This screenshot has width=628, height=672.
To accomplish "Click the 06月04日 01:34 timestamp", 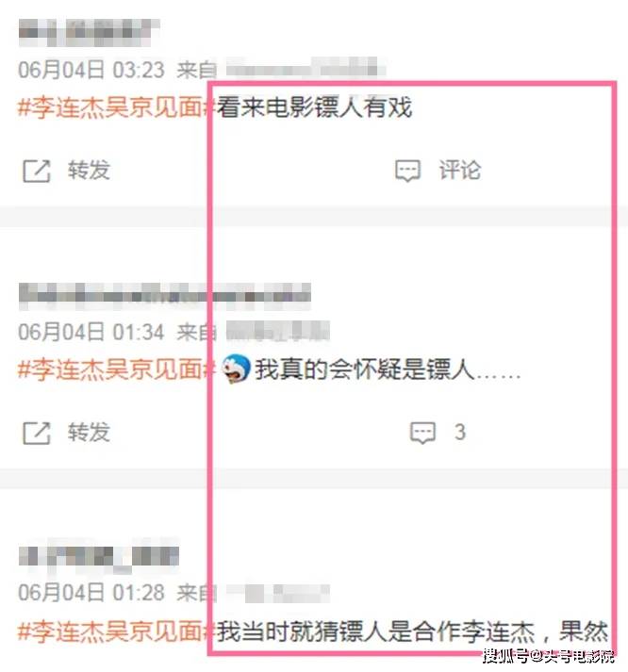I will (x=91, y=332).
